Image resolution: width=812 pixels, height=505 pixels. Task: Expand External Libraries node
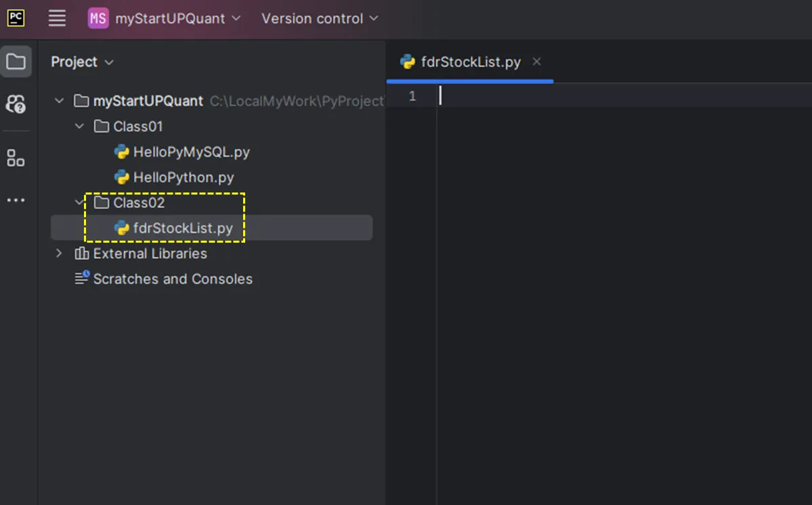point(59,253)
